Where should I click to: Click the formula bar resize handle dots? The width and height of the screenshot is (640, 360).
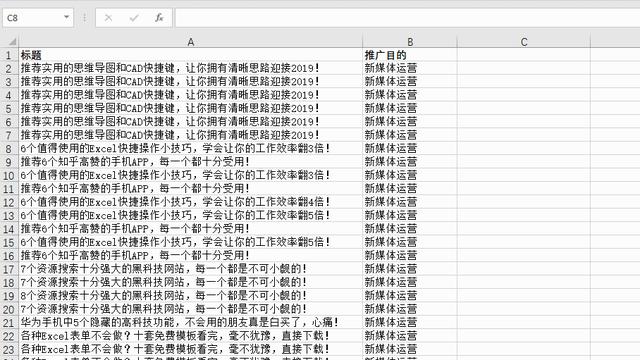pos(84,18)
